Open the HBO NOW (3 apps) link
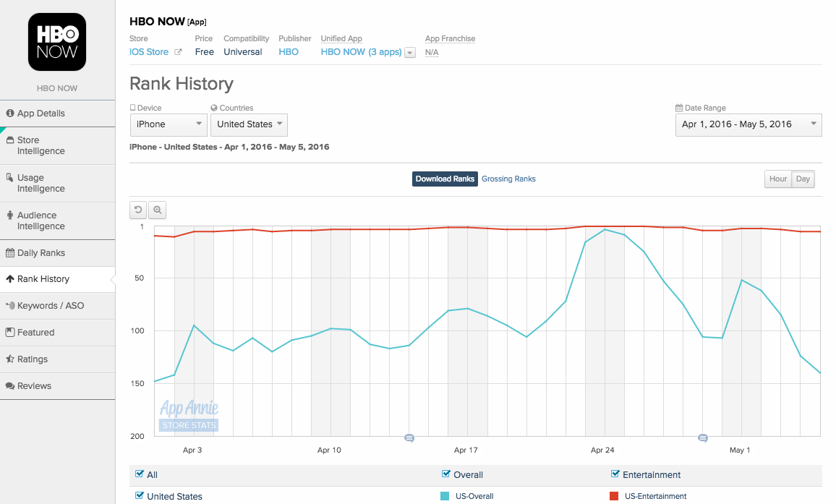 tap(361, 52)
